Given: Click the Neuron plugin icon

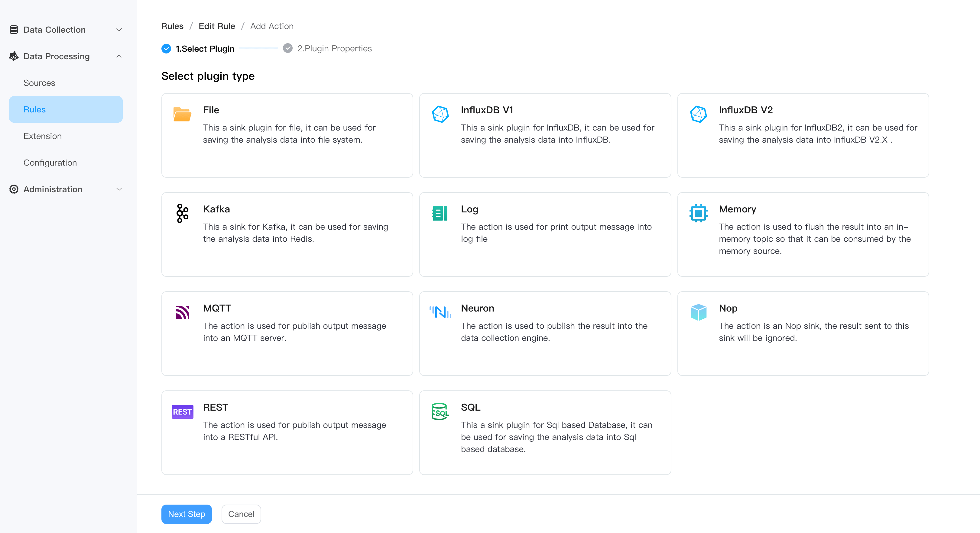Looking at the screenshot, I should tap(440, 312).
